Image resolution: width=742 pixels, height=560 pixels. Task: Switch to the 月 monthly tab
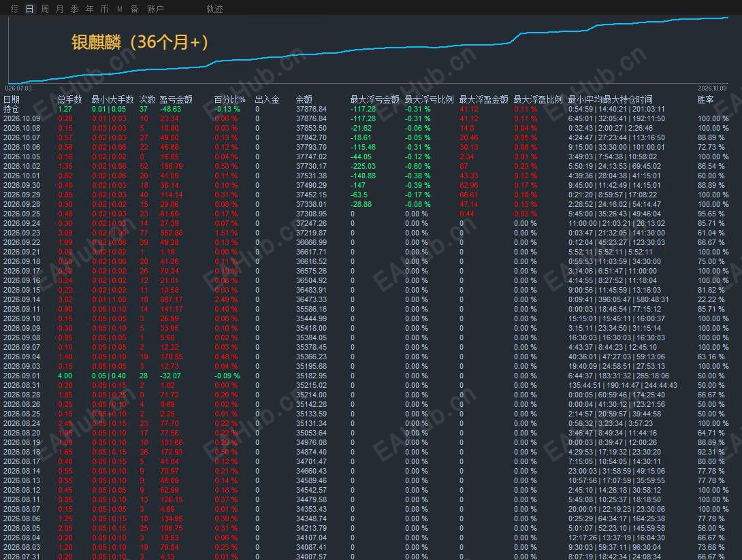tap(60, 9)
